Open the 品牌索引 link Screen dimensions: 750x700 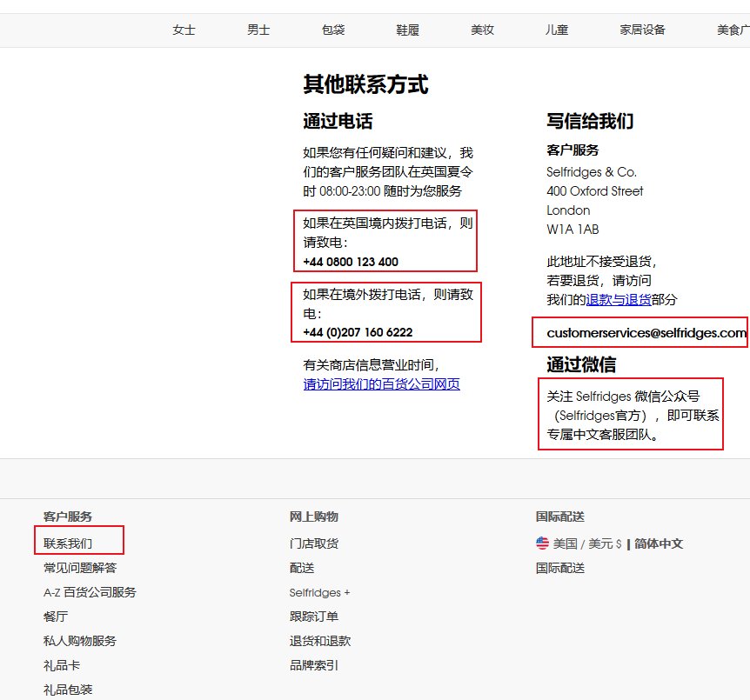314,665
